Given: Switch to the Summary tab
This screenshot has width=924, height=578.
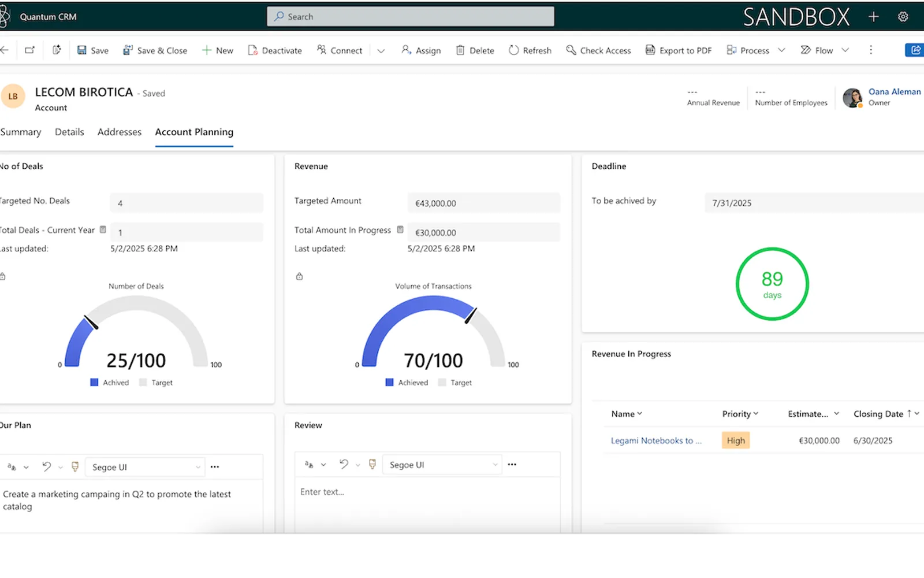Looking at the screenshot, I should [21, 132].
